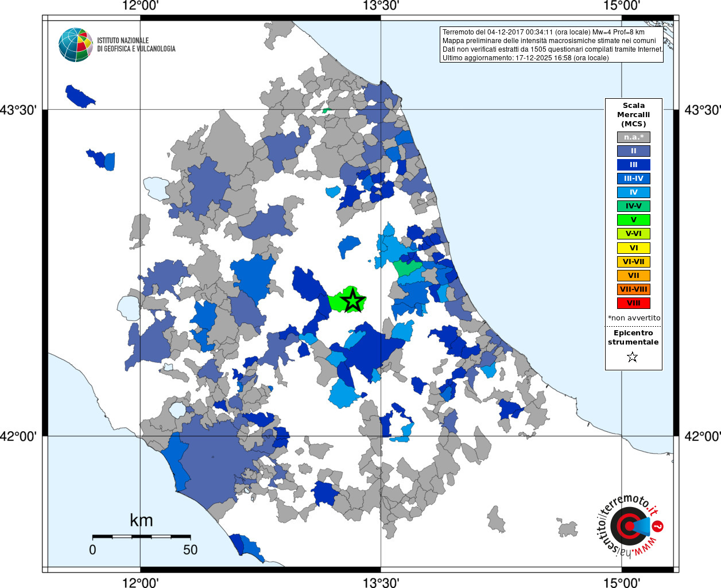Click the 'Ultimo aggiornamento' info line

(525, 58)
